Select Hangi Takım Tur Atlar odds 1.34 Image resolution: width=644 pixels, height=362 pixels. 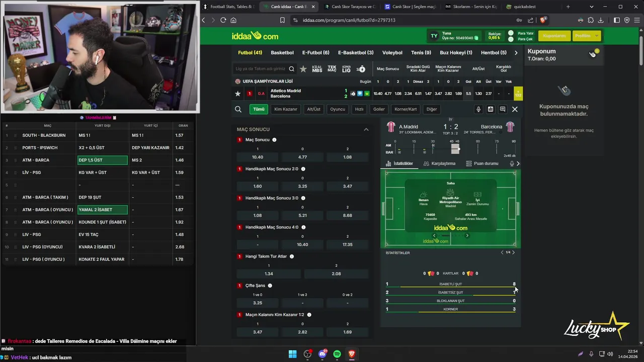(x=269, y=274)
